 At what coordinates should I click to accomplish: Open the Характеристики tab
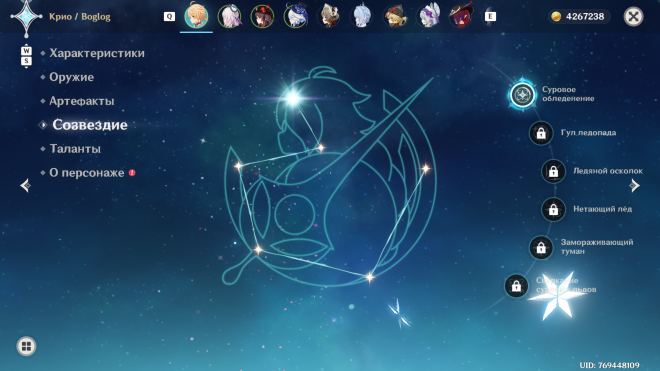pos(97,53)
